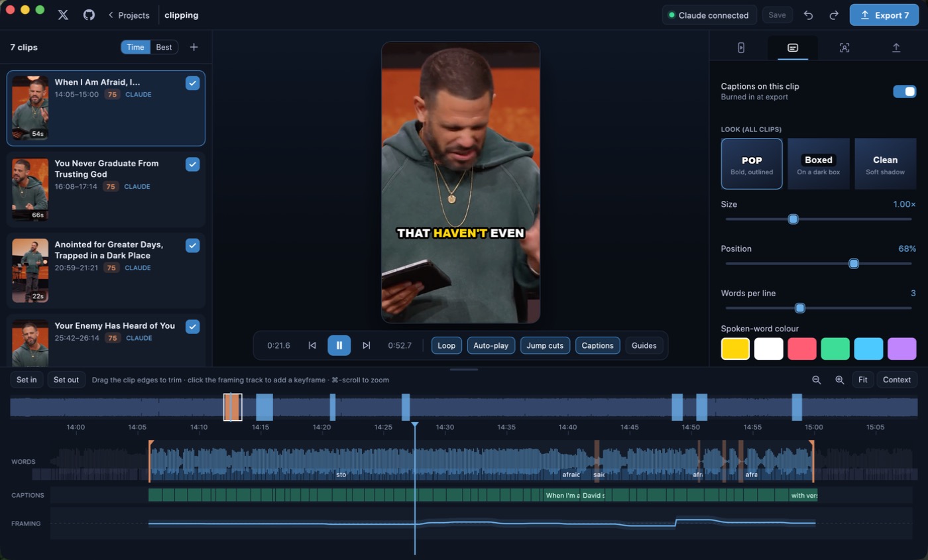Choose the Boxed caption look
The height and width of the screenshot is (560, 928).
click(x=818, y=164)
